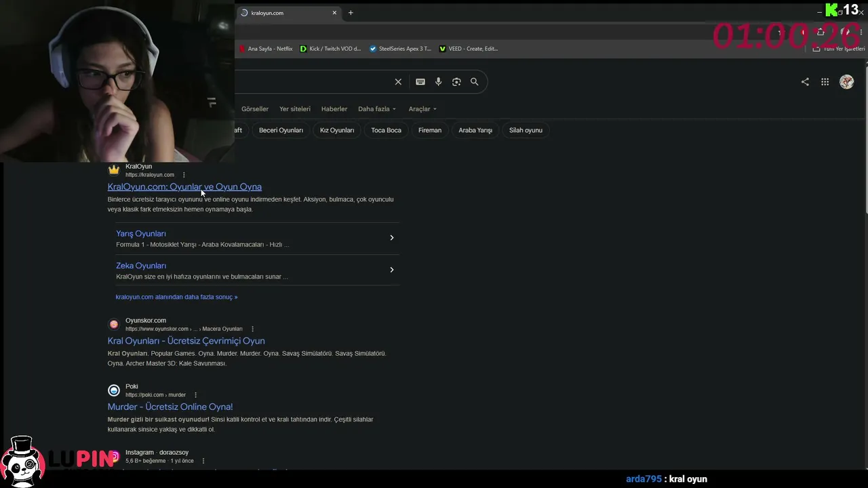Open the Google apps grid
This screenshot has height=488, width=868.
pos(825,82)
